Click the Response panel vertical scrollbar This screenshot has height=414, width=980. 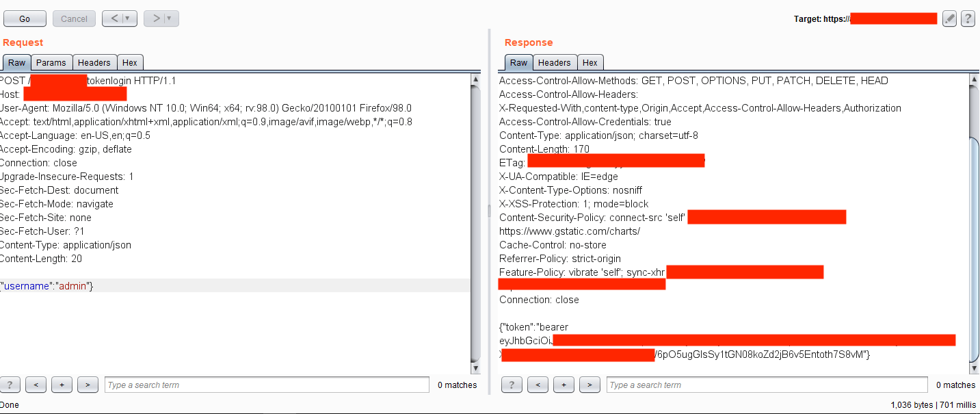pos(975,246)
